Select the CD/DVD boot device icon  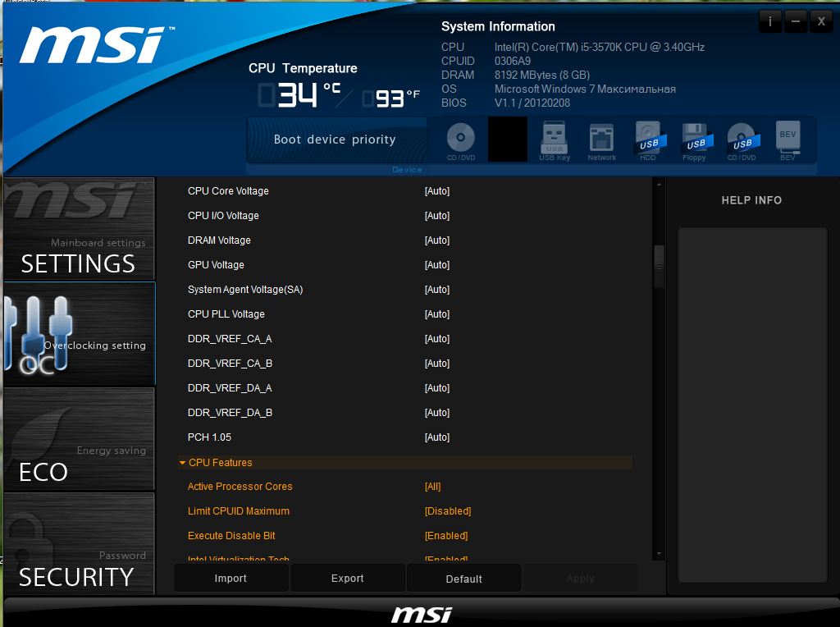coord(461,139)
